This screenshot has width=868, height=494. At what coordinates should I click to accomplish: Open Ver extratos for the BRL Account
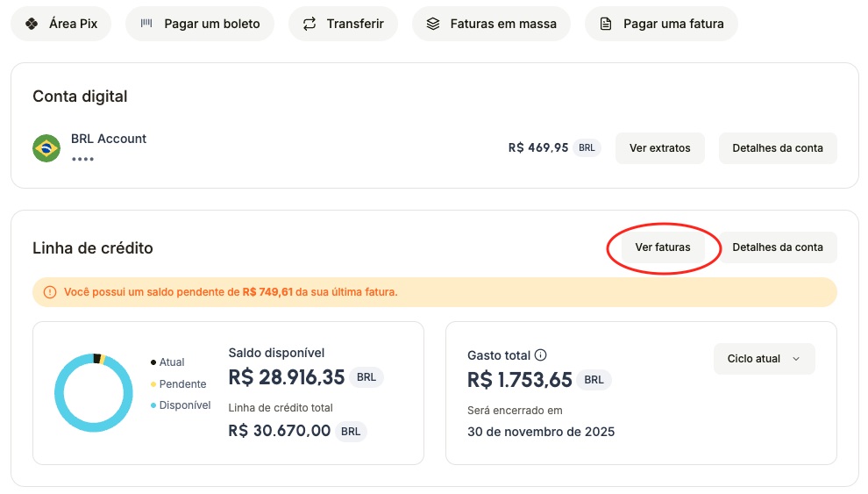[659, 148]
